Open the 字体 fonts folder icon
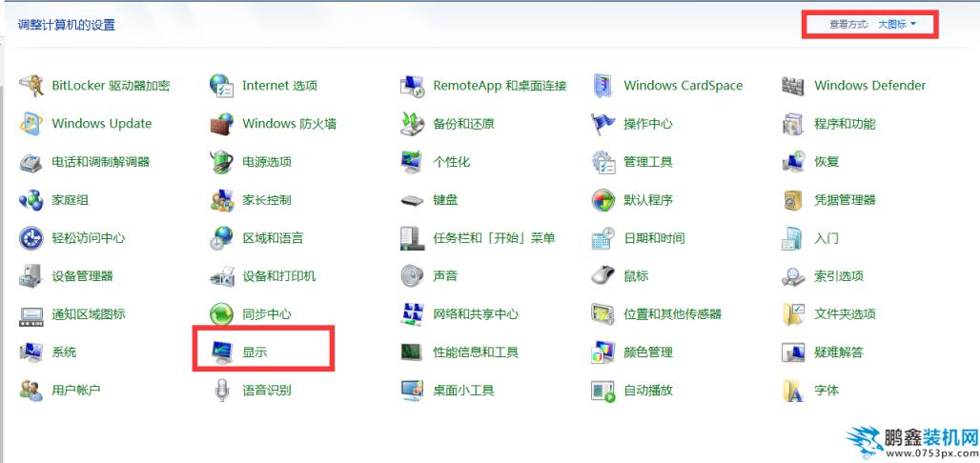The width and height of the screenshot is (980, 463). point(793,391)
